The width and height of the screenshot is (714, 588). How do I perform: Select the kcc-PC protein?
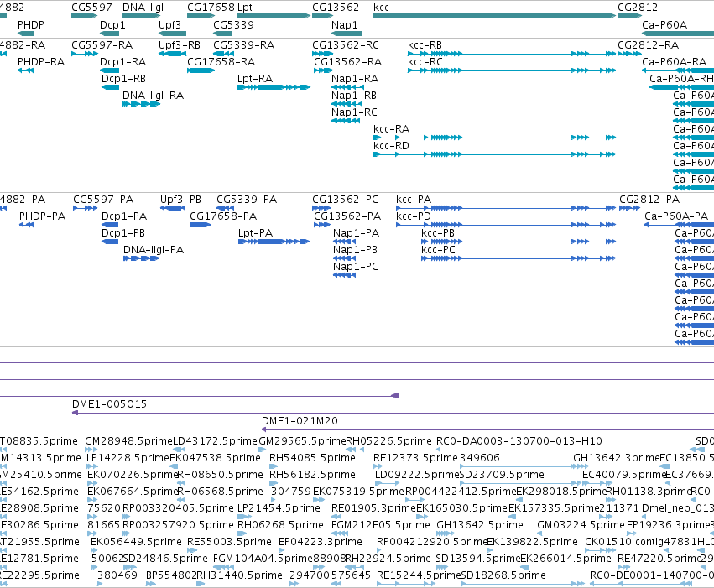point(519,258)
